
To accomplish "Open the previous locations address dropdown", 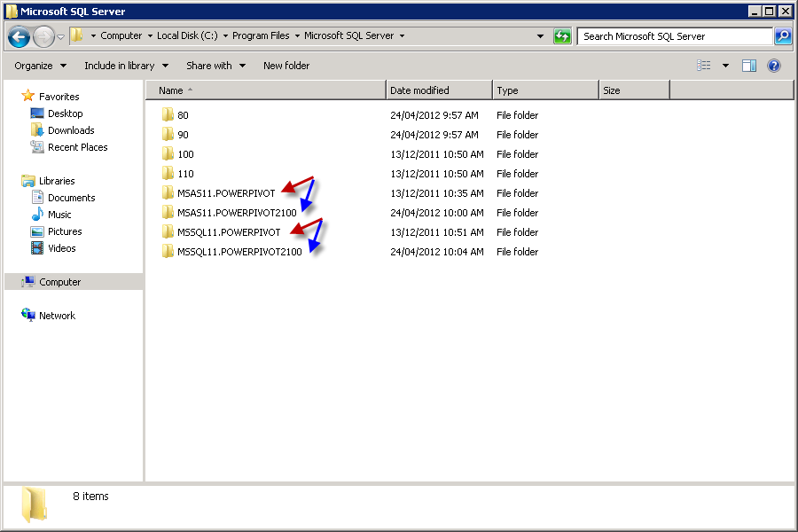I will pyautogui.click(x=541, y=36).
